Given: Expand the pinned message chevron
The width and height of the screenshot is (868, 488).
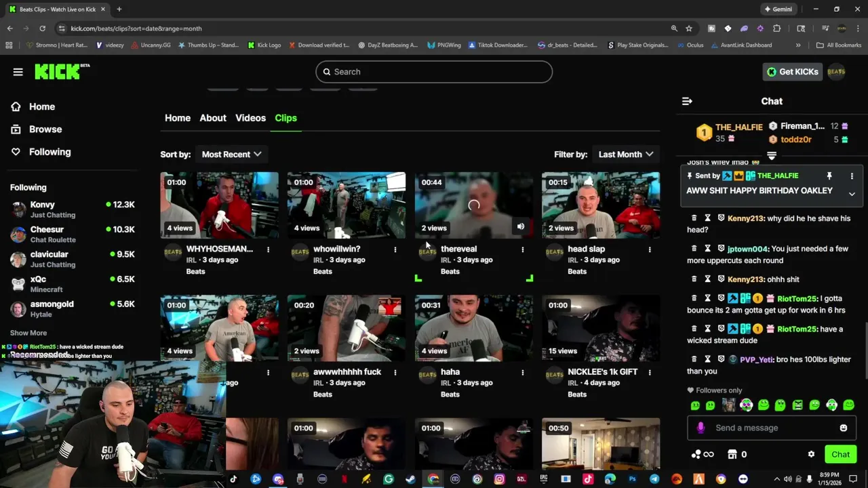Looking at the screenshot, I should [852, 195].
